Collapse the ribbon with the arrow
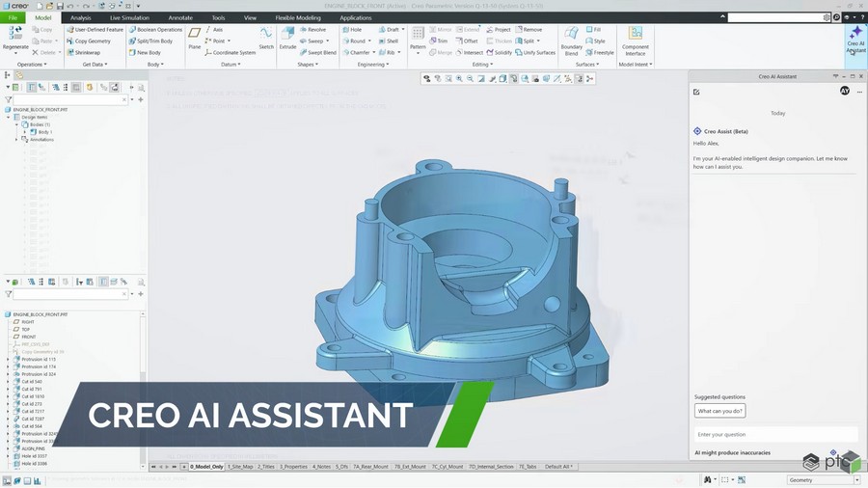Image resolution: width=868 pixels, height=488 pixels. tap(722, 17)
